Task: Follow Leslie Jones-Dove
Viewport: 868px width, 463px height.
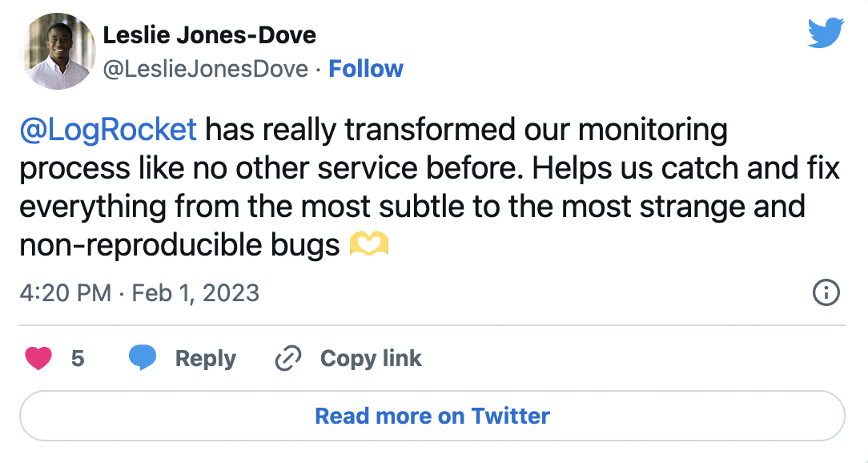Action: point(366,69)
